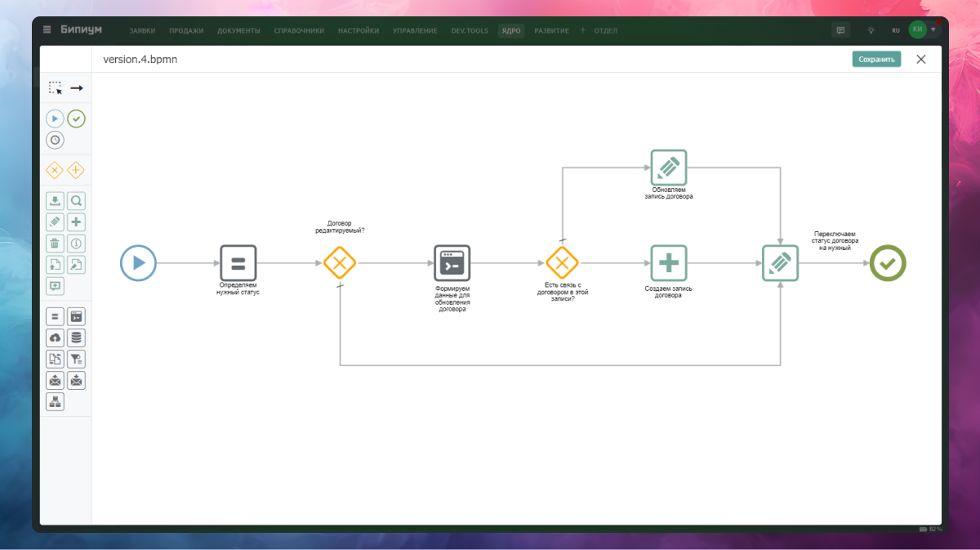Open the Справочники menu
The image size is (980, 550).
pos(299,31)
